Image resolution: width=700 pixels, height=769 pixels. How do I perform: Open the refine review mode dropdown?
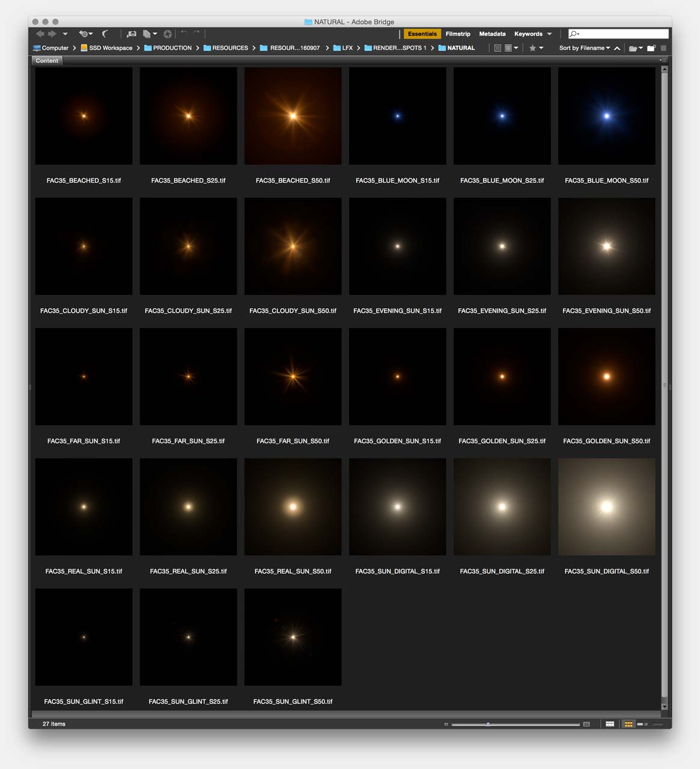[x=150, y=34]
